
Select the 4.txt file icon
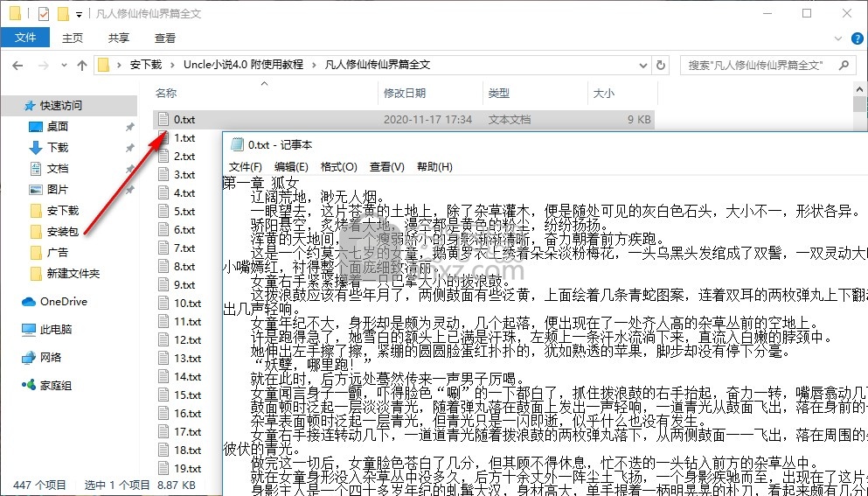[163, 192]
